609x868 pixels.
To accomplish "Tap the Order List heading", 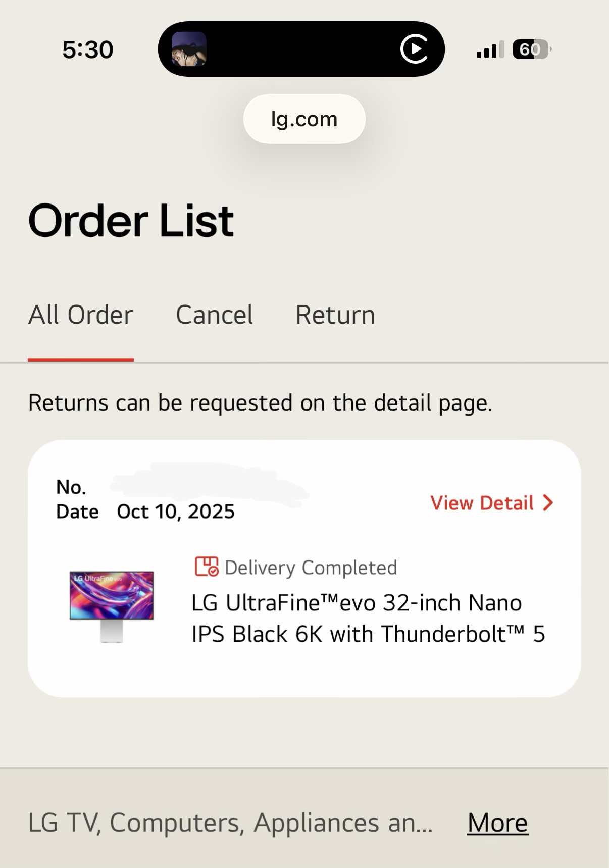I will coord(131,221).
